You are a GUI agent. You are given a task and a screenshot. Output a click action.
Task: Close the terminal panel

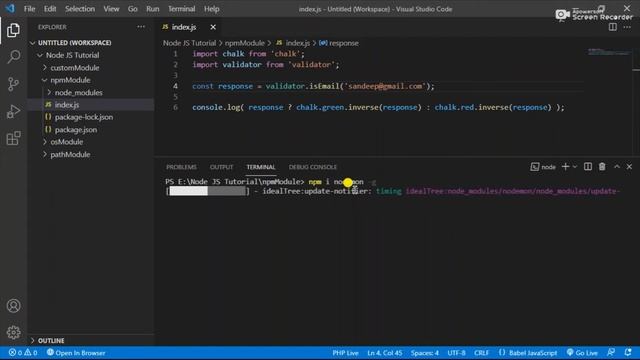tap(629, 167)
